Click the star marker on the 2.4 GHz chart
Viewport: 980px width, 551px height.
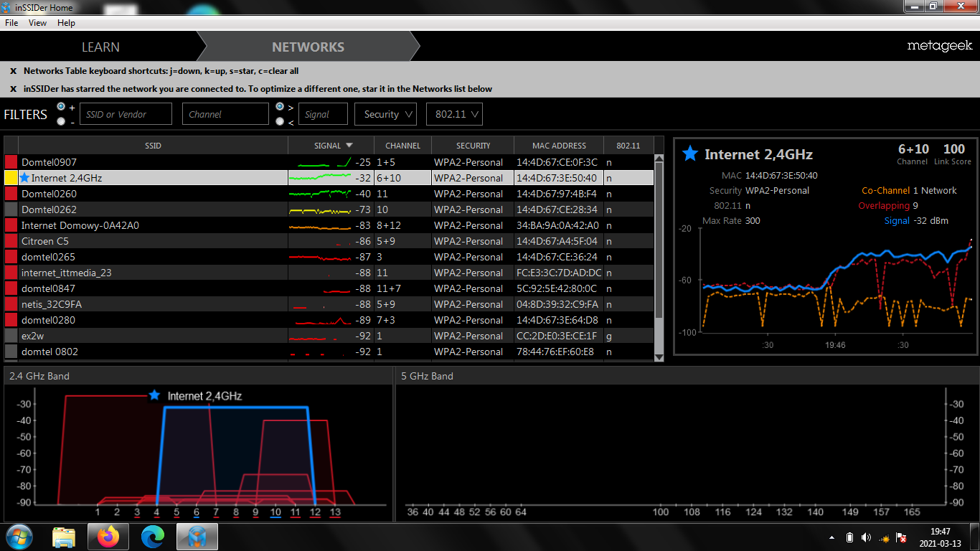[x=154, y=395]
